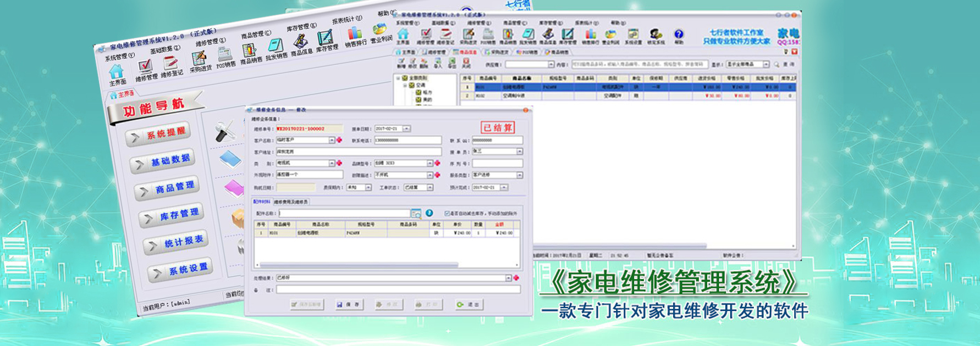Click the red plus beside 处理结果 in the repair dialog
980x346 pixels.
(516, 278)
